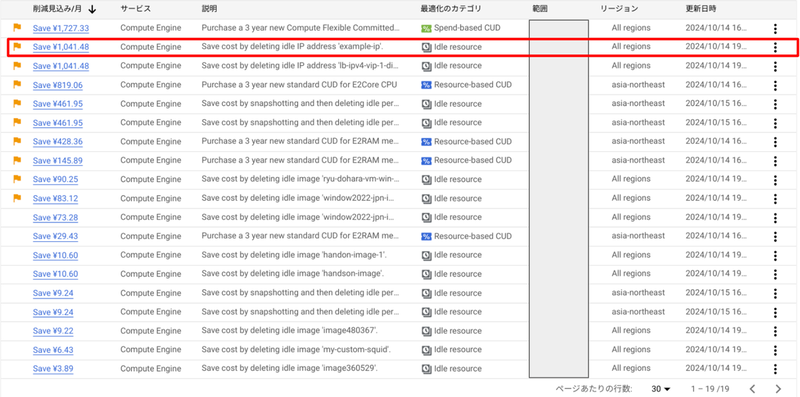This screenshot has width=800, height=397.
Task: Click the 説明 column header
Action: pos(209,9)
